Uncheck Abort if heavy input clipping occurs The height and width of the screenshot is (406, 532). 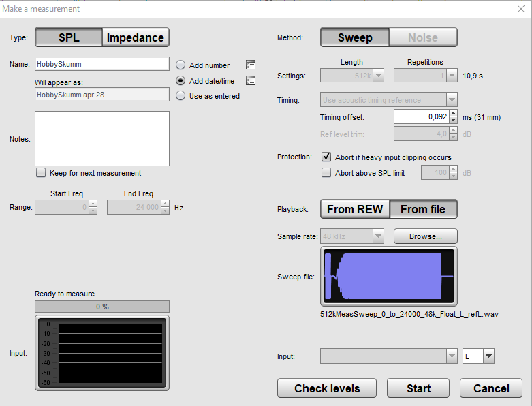point(326,157)
